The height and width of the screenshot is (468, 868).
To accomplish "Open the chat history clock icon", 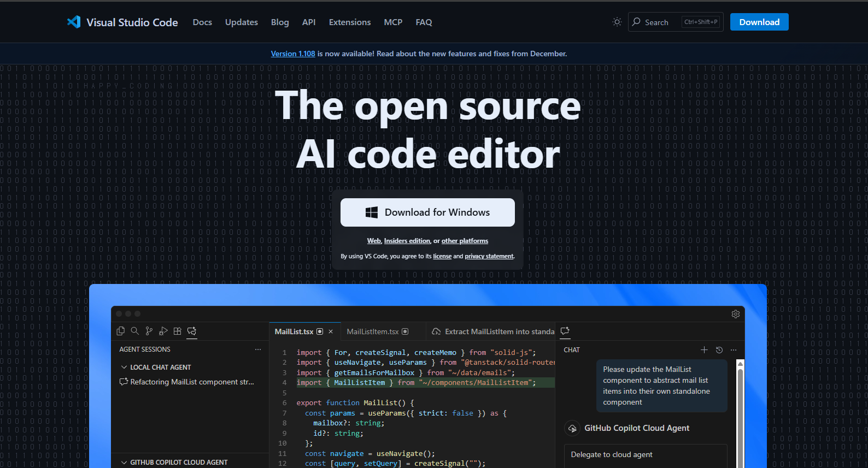I will pyautogui.click(x=719, y=350).
